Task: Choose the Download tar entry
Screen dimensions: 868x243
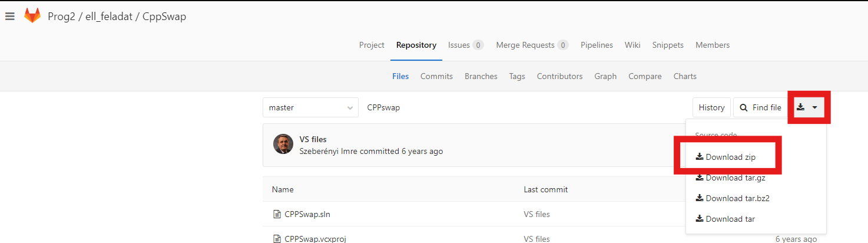Action: pos(725,219)
